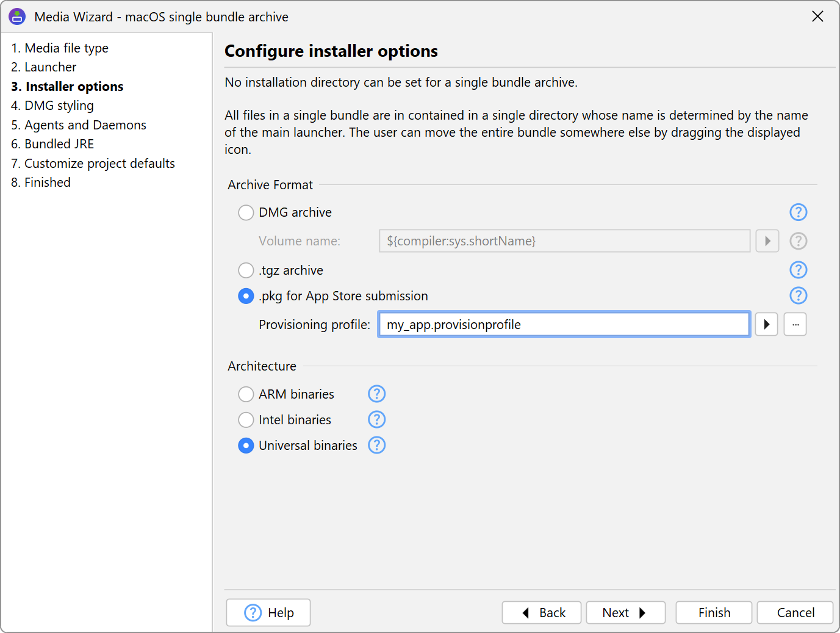Show help for .pkg App Store submission
Image resolution: width=840 pixels, height=633 pixels.
pos(798,296)
